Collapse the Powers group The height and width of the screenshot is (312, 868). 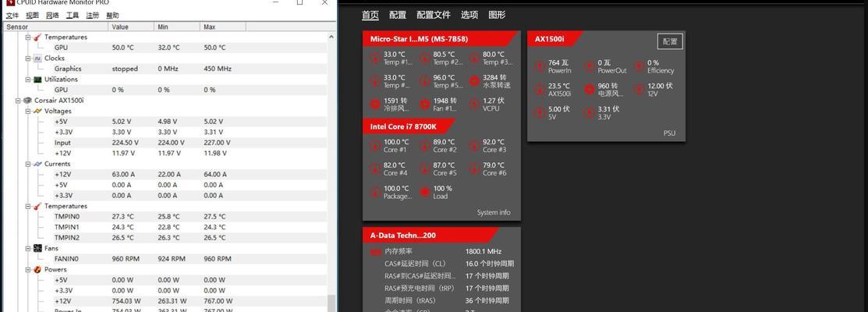pyautogui.click(x=27, y=269)
